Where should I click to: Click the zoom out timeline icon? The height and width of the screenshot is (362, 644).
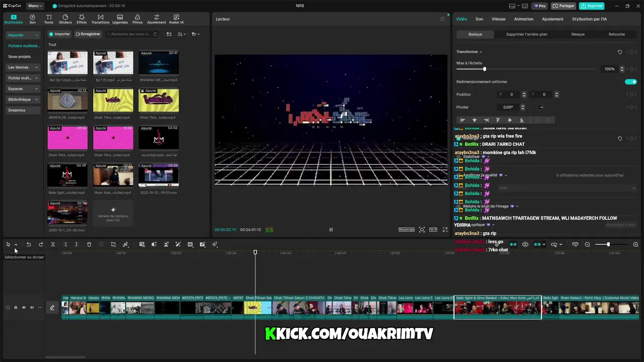587,244
